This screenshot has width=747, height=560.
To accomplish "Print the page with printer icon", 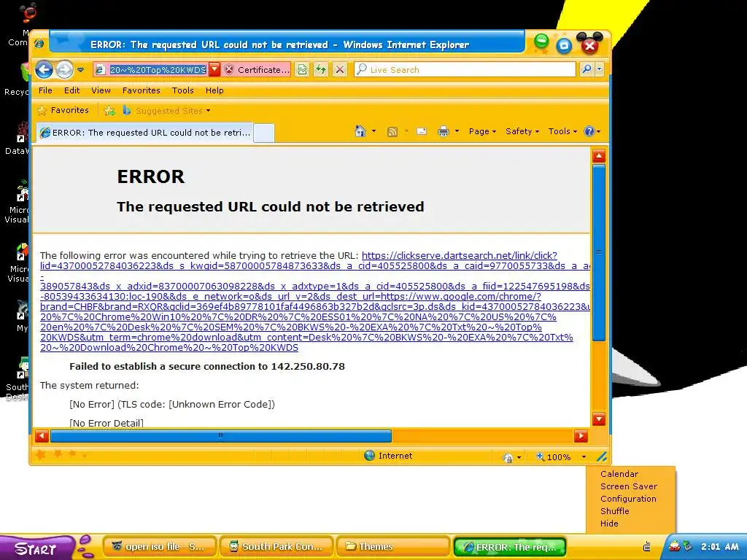I will tap(443, 132).
